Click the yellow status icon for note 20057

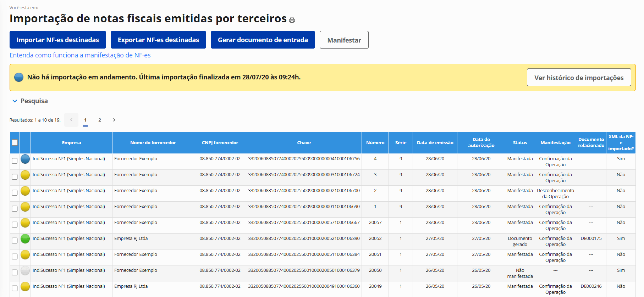coord(25,223)
